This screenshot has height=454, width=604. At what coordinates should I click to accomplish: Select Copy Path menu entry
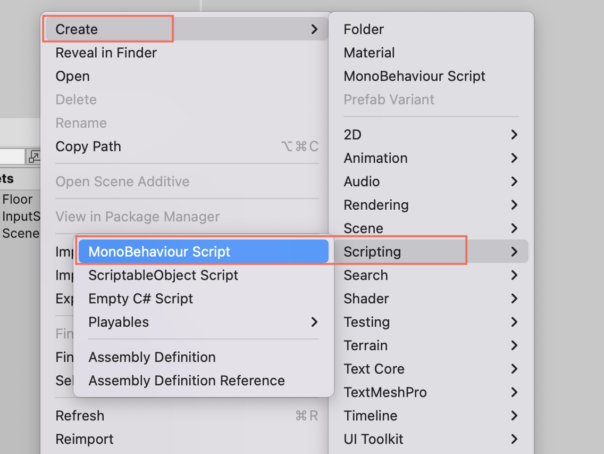point(186,146)
